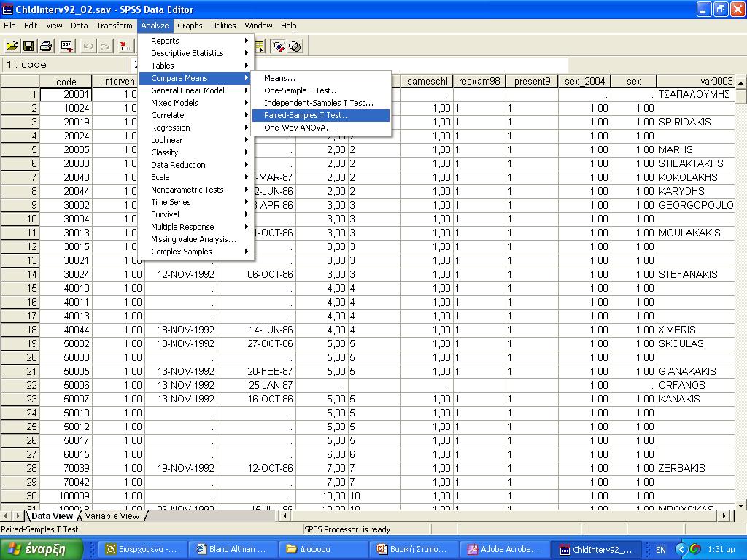Click in the cell editor input field
This screenshot has height=560, width=747.
coord(350,65)
